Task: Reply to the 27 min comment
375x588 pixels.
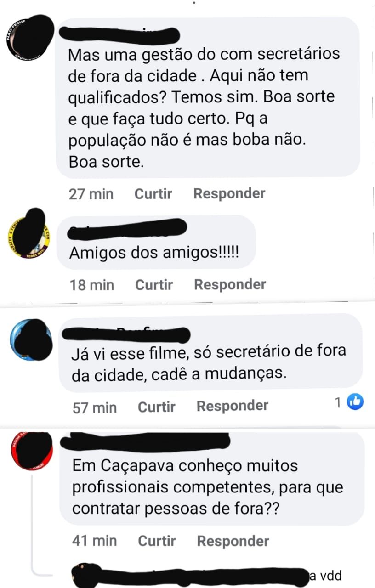Action: pos(229,194)
